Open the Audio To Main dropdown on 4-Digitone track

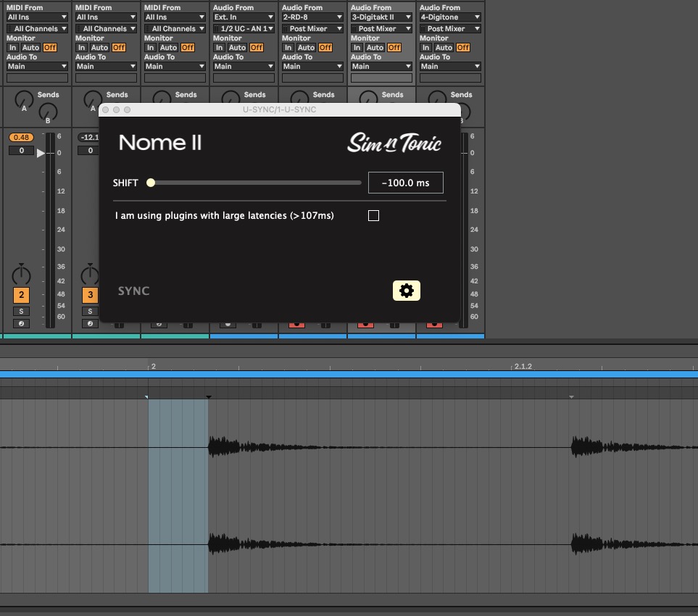tap(450, 67)
